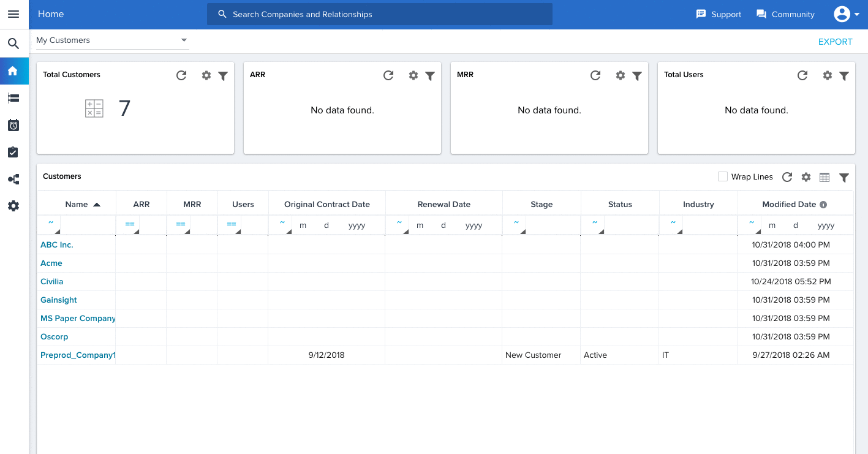
Task: Refresh the Customers table
Action: coord(787,177)
